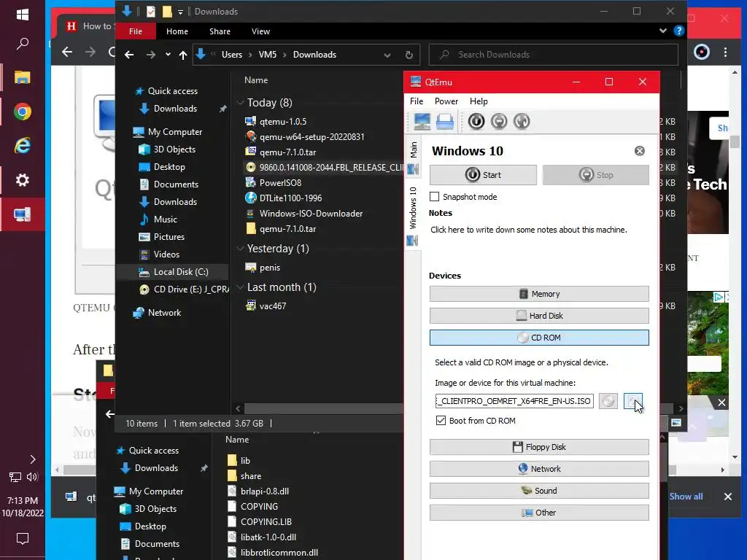Click the CD ROM image path field
This screenshot has width=747, height=560.
[514, 401]
